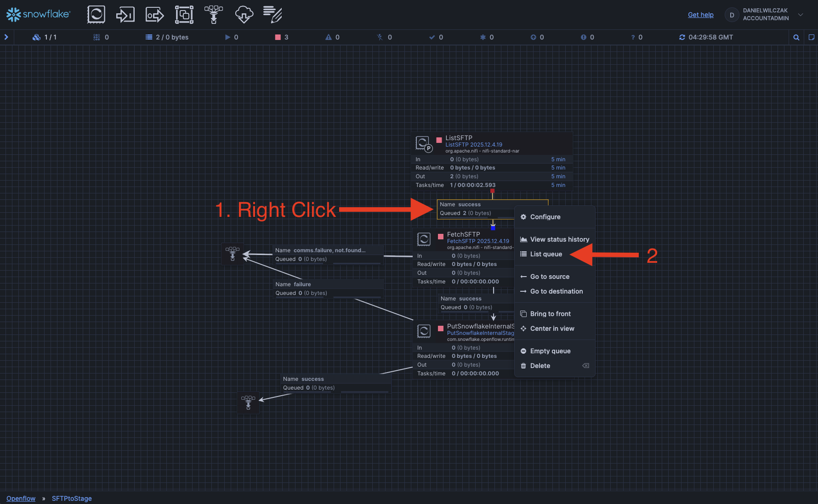Toggle the right side panel icon
818x504 pixels.
coord(811,37)
